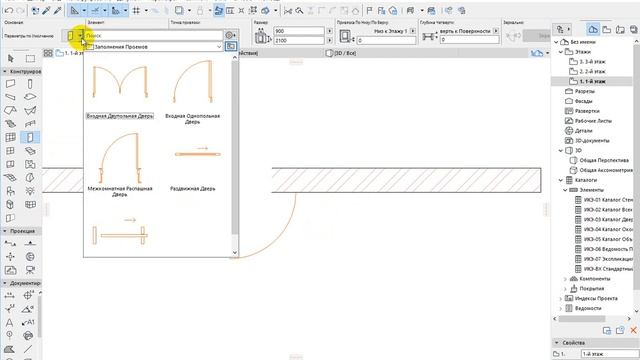
Task: Open the door type picker arrow
Action: click(x=80, y=36)
